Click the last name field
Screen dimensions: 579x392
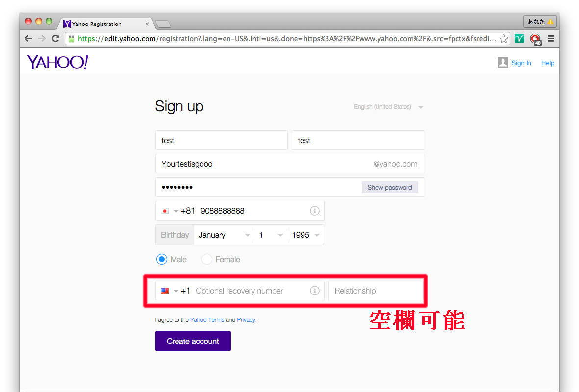coord(358,140)
